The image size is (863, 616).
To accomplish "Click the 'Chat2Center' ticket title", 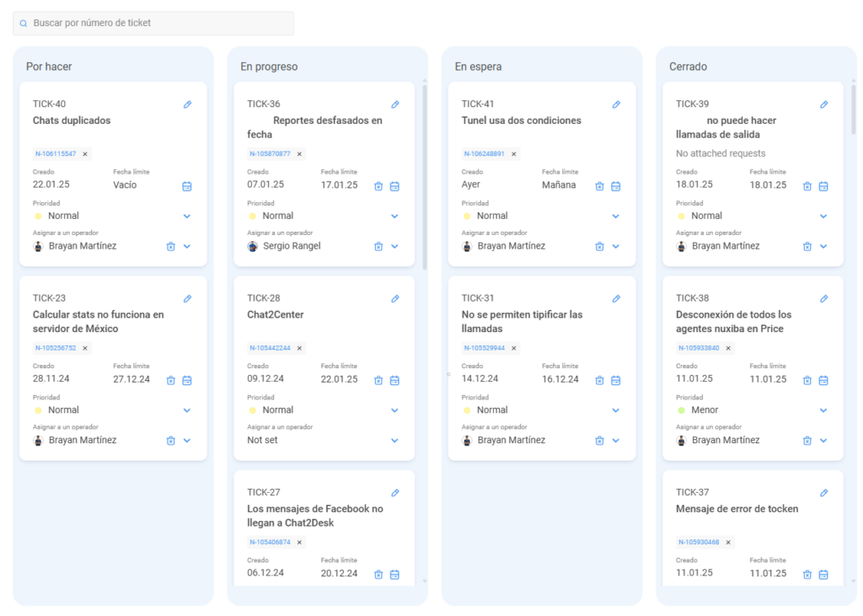I will click(x=276, y=315).
